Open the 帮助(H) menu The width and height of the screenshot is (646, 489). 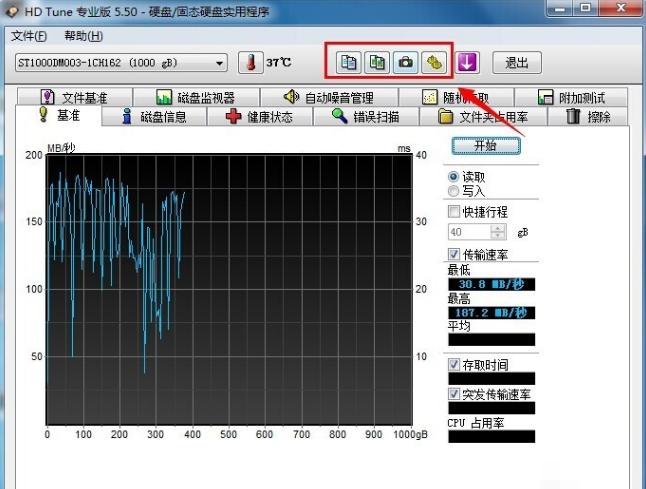[83, 36]
